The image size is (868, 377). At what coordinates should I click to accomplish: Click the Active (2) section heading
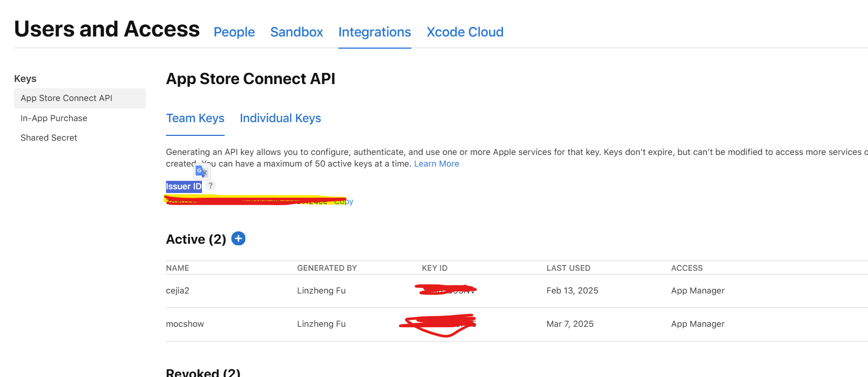(x=196, y=240)
